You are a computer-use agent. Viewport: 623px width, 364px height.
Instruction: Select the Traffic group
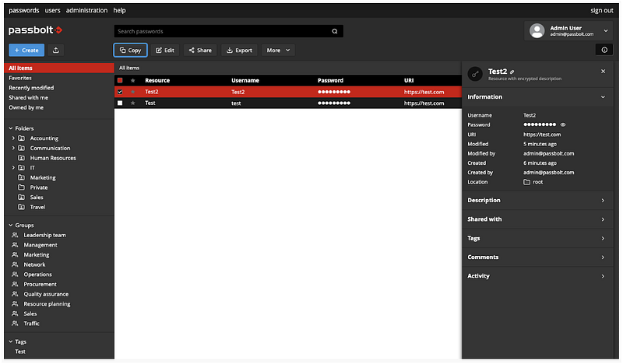[x=31, y=324]
